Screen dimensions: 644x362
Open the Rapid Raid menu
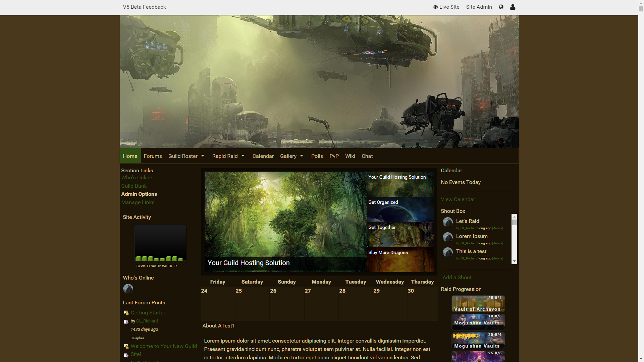225,156
